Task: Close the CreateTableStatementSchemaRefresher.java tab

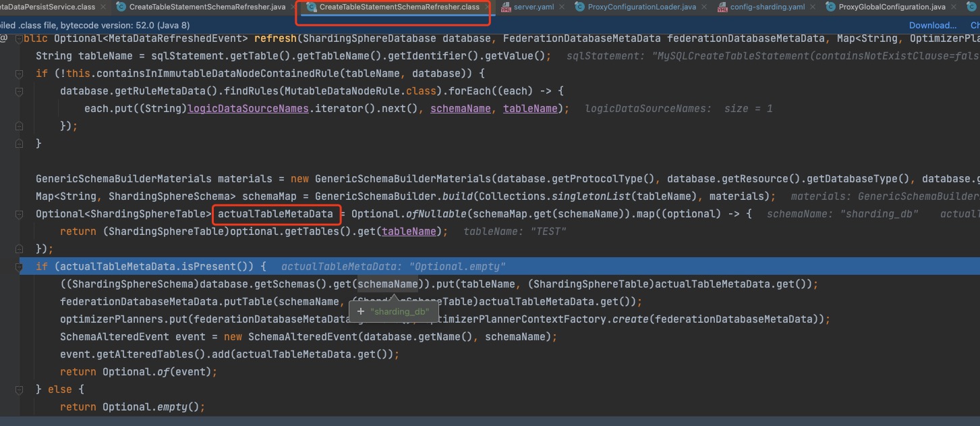Action: 293,7
